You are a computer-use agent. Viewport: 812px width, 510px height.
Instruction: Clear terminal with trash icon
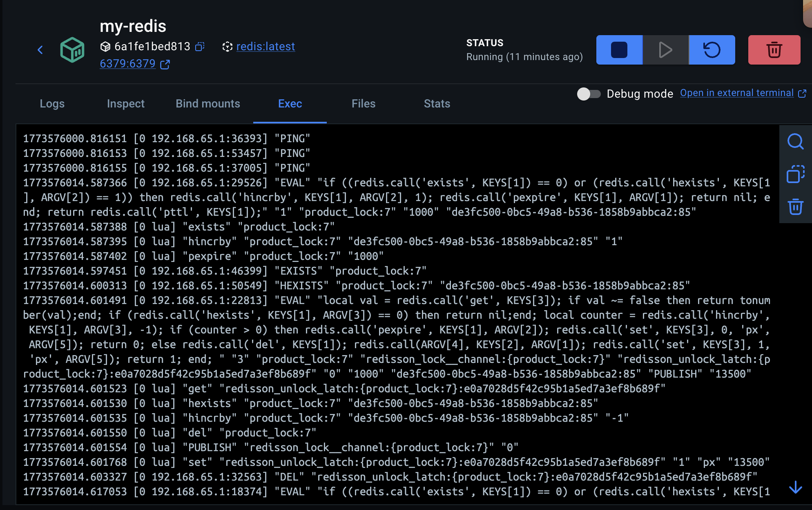[795, 207]
